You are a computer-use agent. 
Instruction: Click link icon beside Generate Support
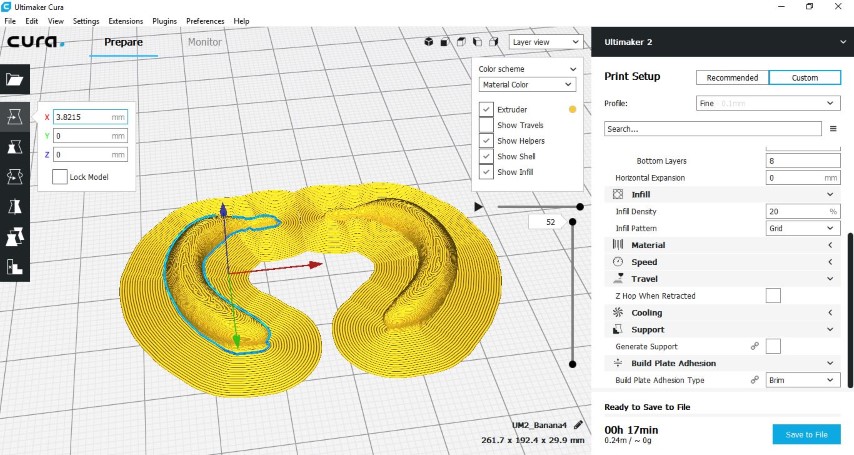pos(755,346)
